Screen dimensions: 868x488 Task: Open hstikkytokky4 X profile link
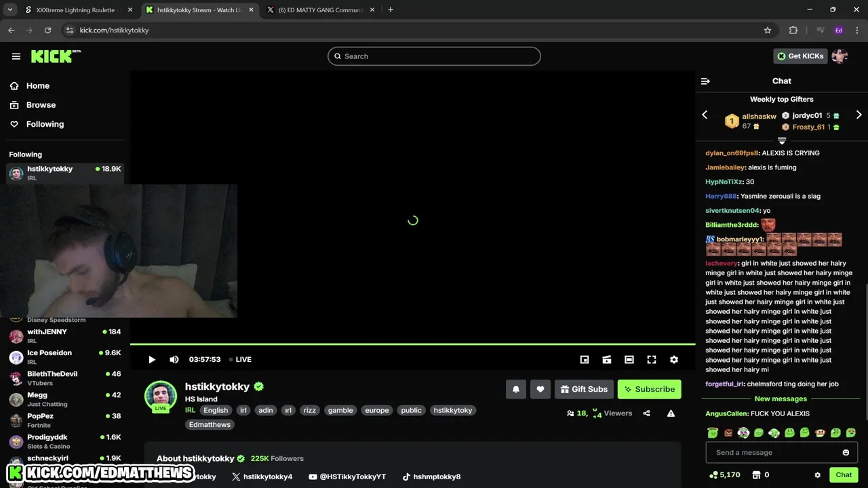(262, 476)
